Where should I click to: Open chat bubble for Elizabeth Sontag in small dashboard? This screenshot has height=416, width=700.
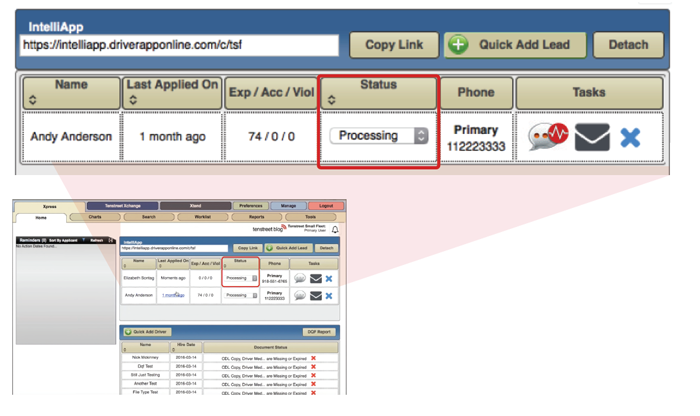[x=300, y=278]
